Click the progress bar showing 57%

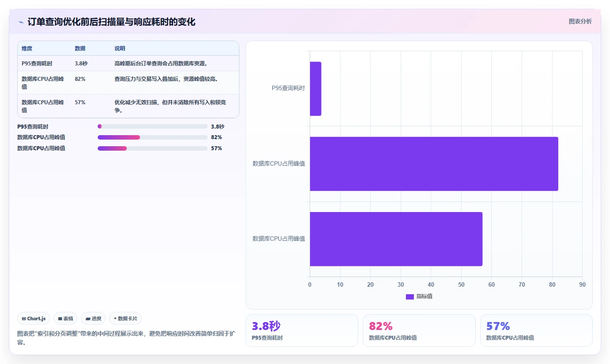[x=152, y=148]
